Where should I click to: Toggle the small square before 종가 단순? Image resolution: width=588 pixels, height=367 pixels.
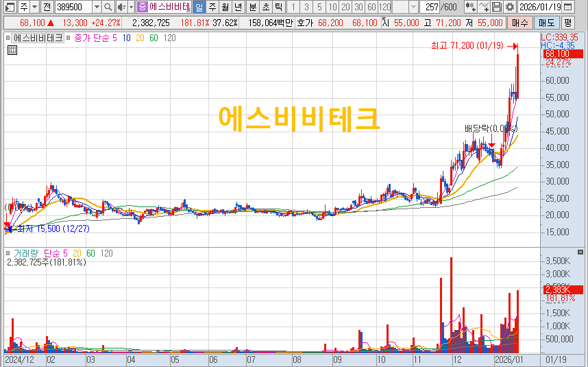[69, 38]
